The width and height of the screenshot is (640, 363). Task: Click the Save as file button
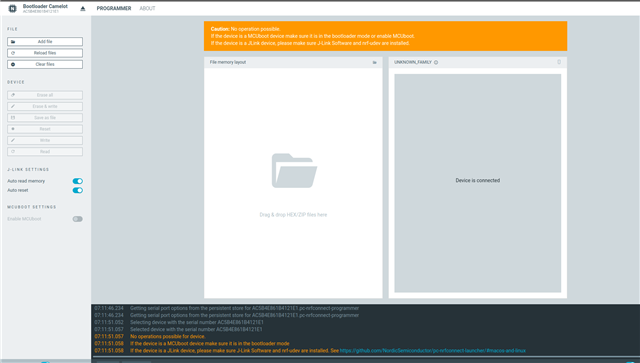tap(45, 118)
